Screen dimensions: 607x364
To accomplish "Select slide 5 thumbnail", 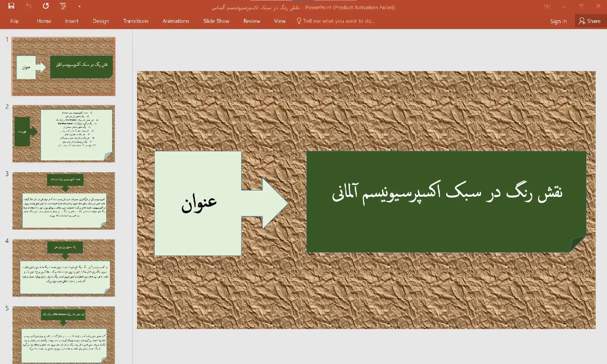I will [63, 335].
